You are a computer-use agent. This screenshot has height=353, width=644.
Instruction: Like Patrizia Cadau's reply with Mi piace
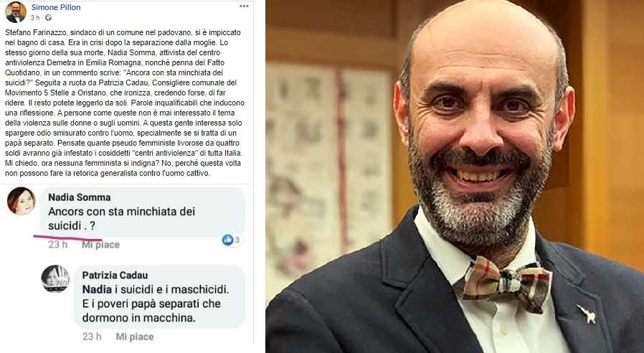pos(135,337)
